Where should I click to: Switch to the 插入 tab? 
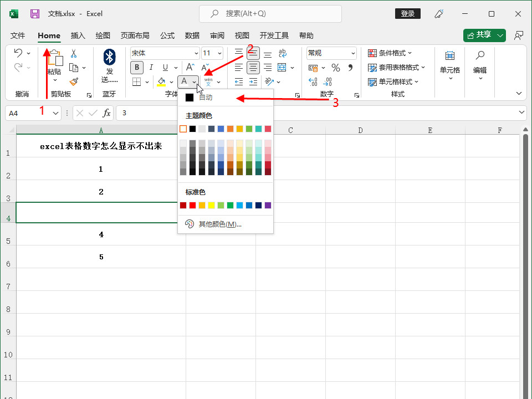78,35
